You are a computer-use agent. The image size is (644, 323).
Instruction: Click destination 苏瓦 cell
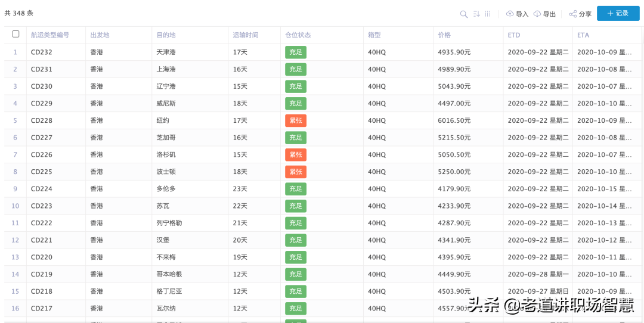(x=190, y=206)
